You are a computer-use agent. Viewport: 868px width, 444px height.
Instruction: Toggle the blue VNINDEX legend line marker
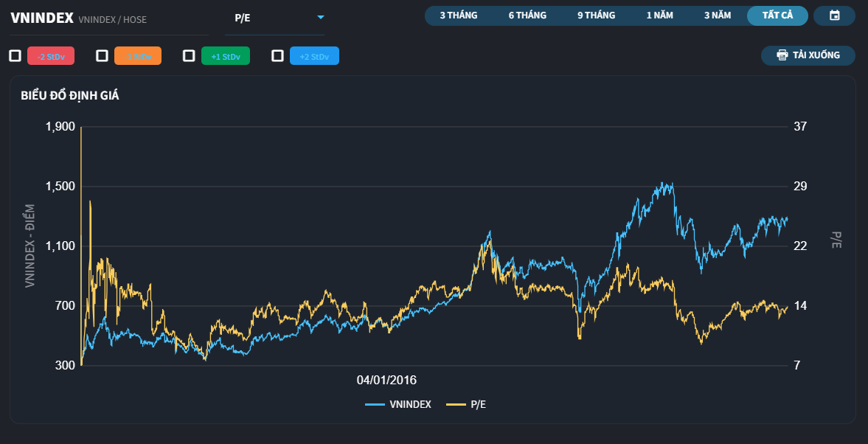pyautogui.click(x=375, y=405)
